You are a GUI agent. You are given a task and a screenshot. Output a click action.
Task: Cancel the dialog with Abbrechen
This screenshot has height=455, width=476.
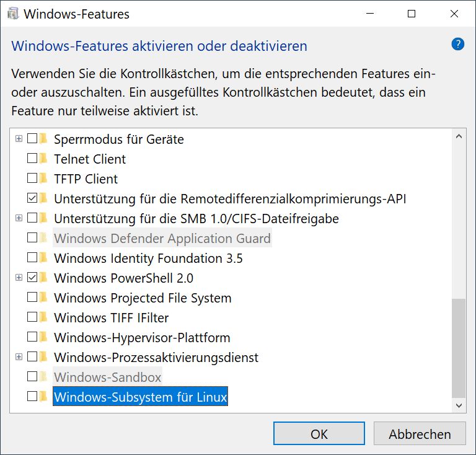point(420,433)
